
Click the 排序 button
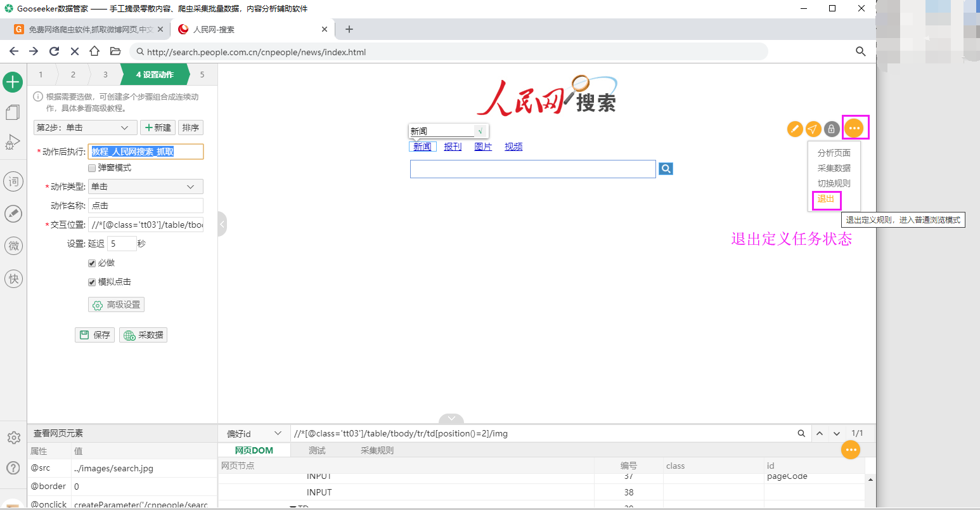191,128
